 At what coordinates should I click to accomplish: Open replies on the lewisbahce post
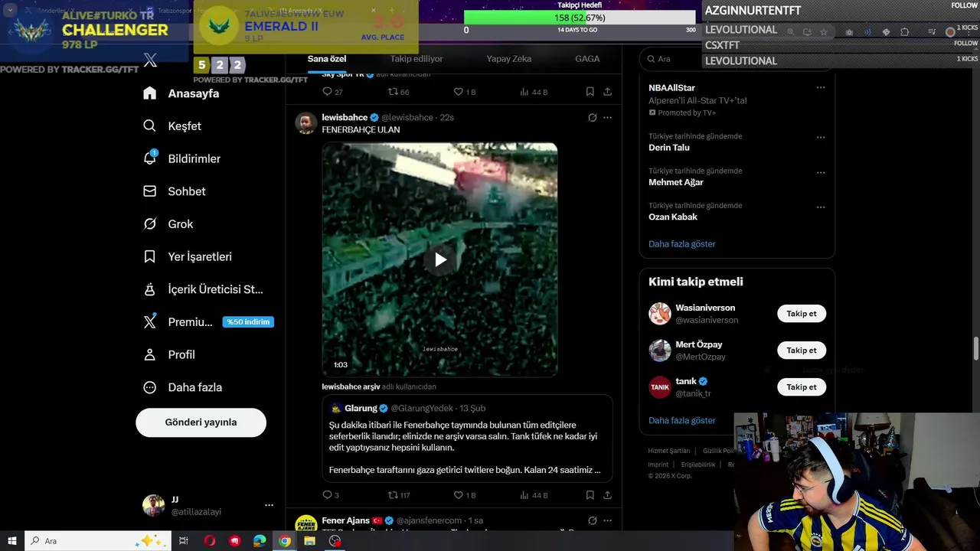click(331, 495)
